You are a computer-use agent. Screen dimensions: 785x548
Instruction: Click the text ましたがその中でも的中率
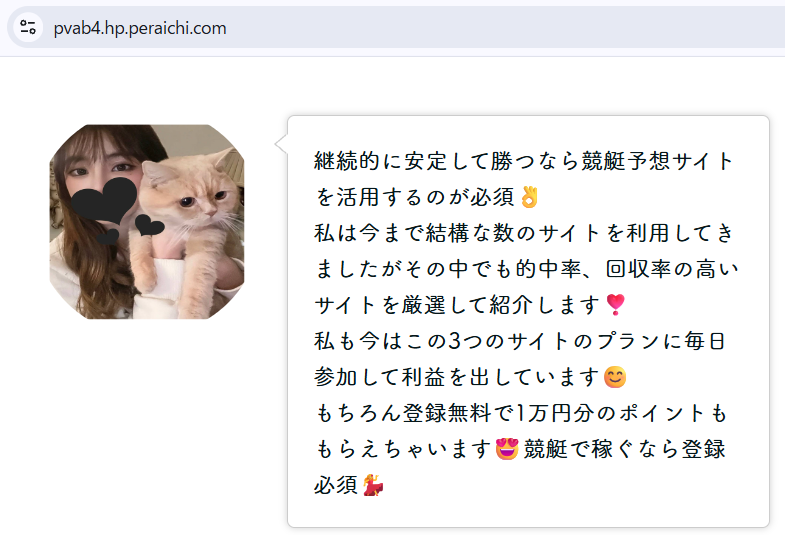point(523,269)
